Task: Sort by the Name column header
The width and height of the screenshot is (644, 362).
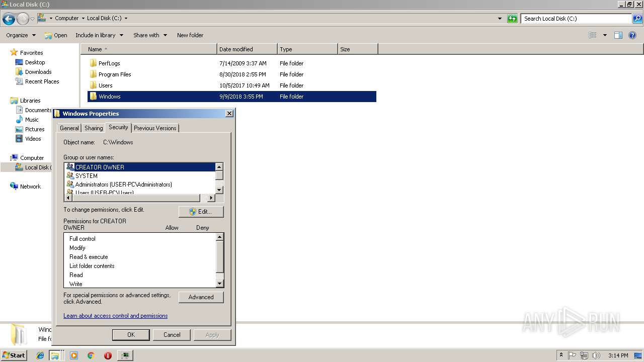Action: [148, 49]
